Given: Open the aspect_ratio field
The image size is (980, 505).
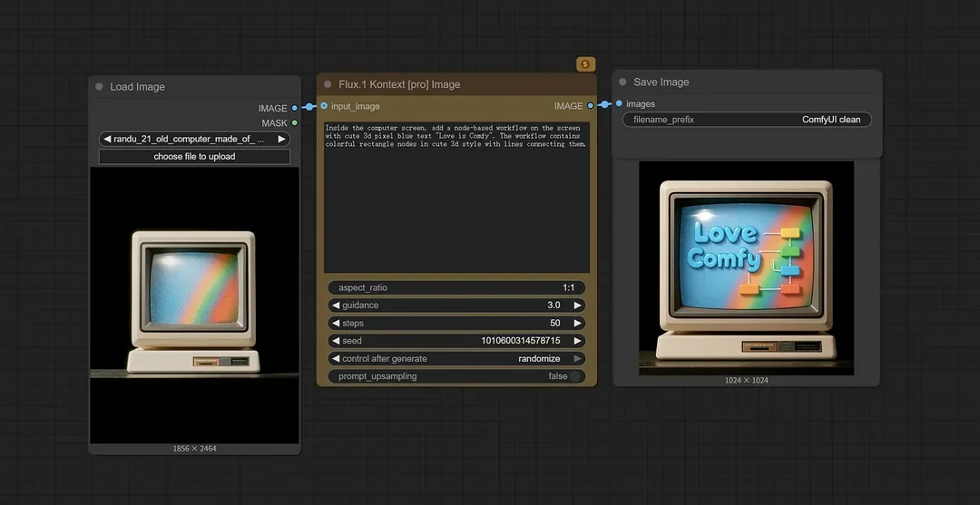Looking at the screenshot, I should (x=456, y=287).
